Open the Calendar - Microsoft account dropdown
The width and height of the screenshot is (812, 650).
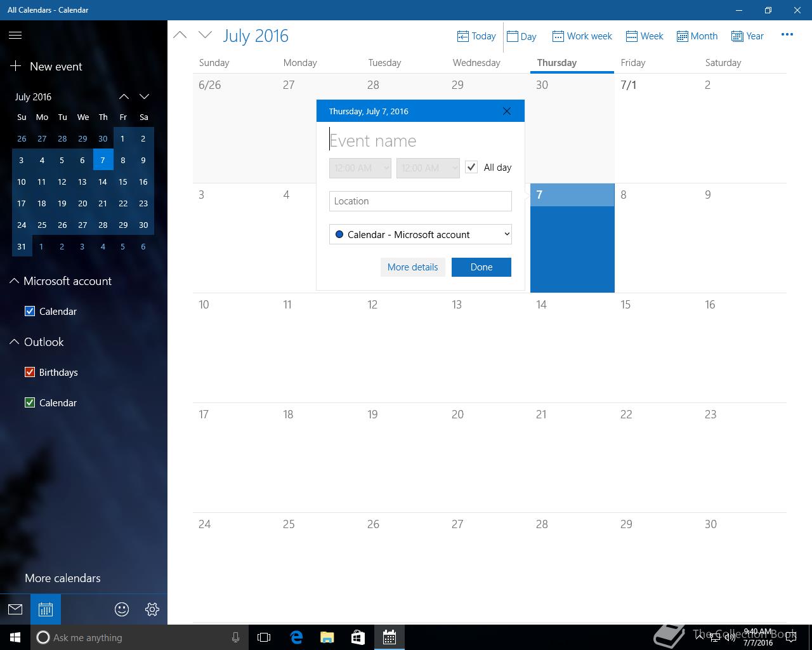click(x=420, y=234)
